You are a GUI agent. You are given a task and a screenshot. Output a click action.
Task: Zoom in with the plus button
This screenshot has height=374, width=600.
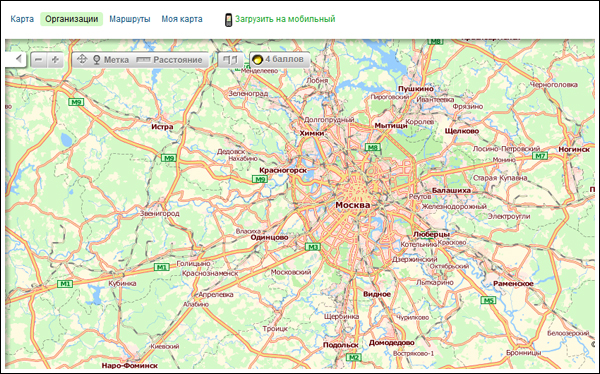pyautogui.click(x=55, y=60)
